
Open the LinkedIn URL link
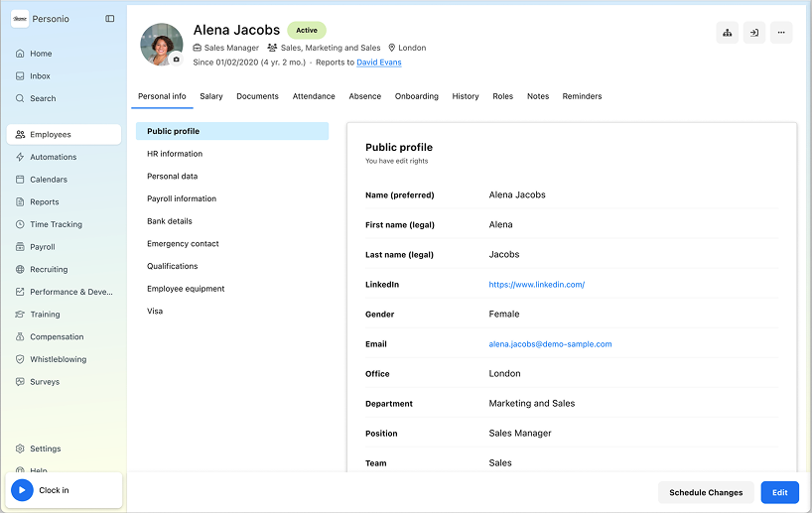tap(536, 284)
